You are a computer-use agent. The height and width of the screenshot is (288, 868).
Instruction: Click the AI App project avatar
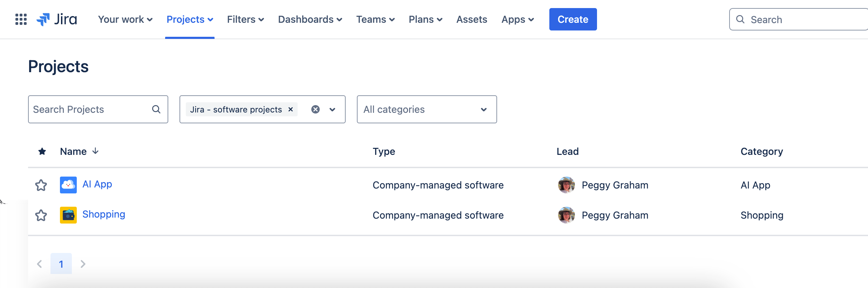click(x=68, y=185)
